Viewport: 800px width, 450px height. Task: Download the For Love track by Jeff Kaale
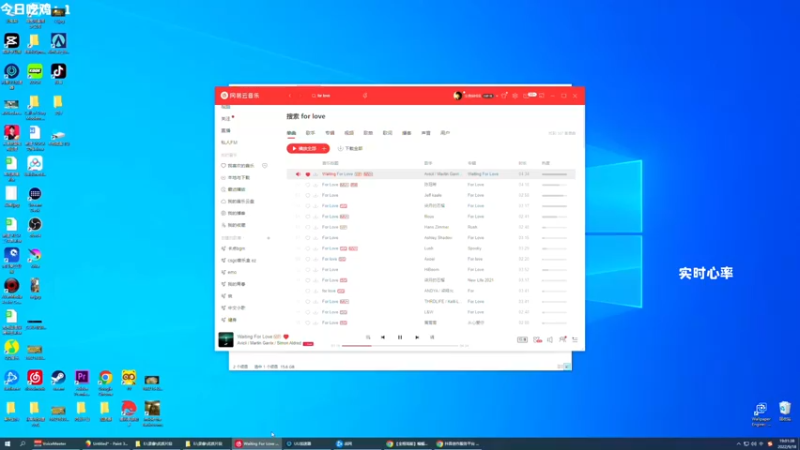point(315,195)
